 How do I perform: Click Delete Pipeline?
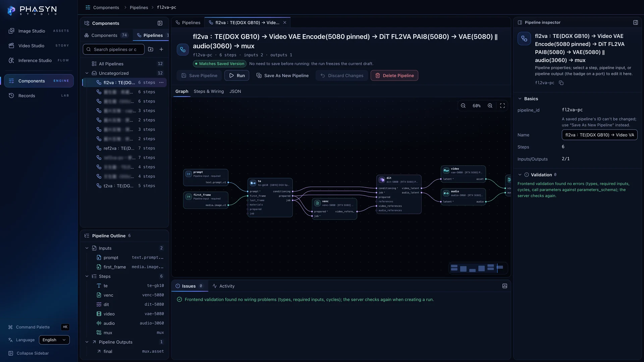pyautogui.click(x=394, y=75)
